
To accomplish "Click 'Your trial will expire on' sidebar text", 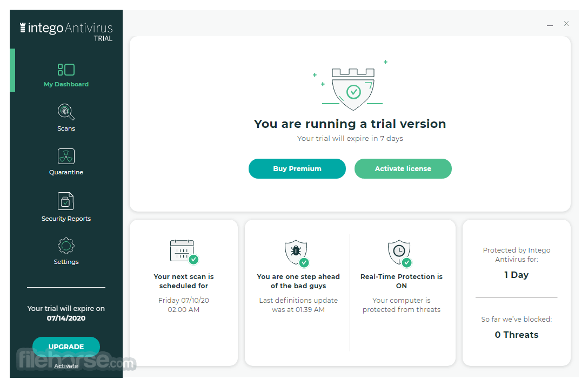I will (66, 309).
